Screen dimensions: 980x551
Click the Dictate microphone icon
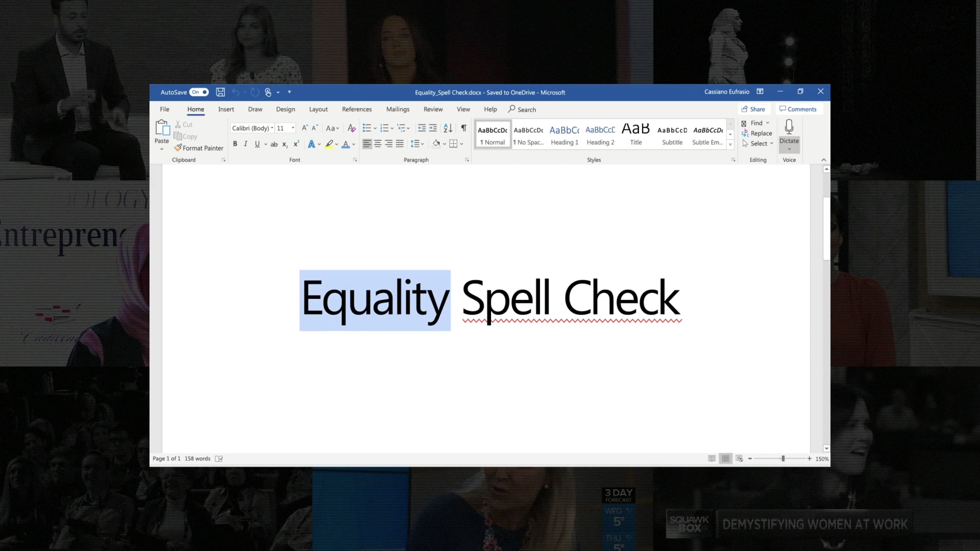tap(789, 127)
